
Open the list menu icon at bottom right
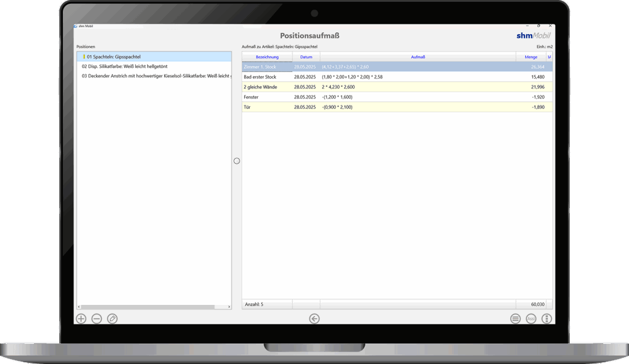point(515,319)
